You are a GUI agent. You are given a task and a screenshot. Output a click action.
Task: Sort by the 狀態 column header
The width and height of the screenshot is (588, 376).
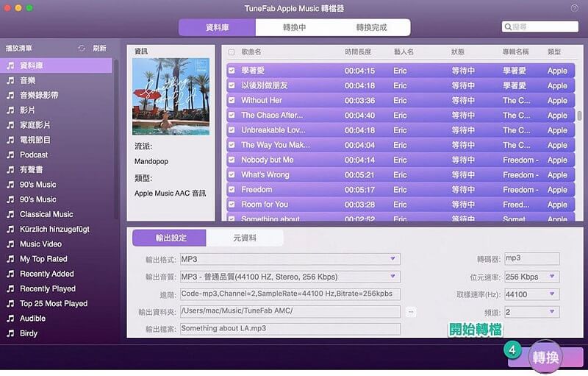457,52
